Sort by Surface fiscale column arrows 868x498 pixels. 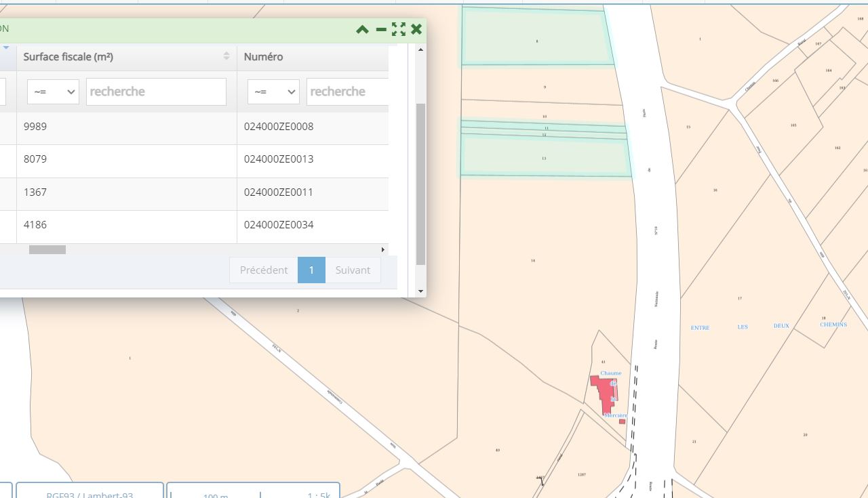click(x=226, y=56)
